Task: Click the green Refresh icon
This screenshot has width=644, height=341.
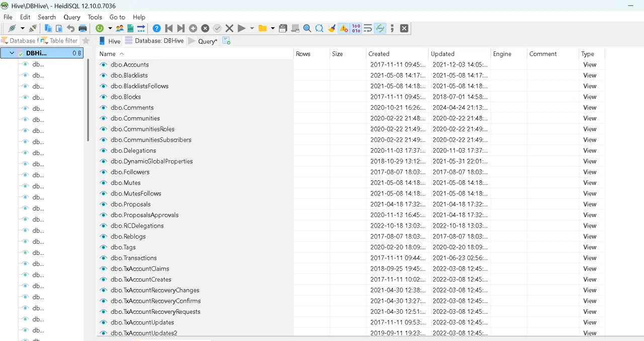Action: tap(100, 28)
